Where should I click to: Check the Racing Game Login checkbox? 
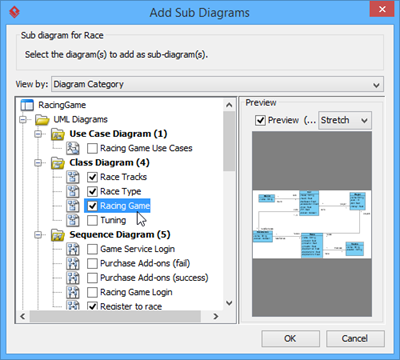[x=92, y=292]
